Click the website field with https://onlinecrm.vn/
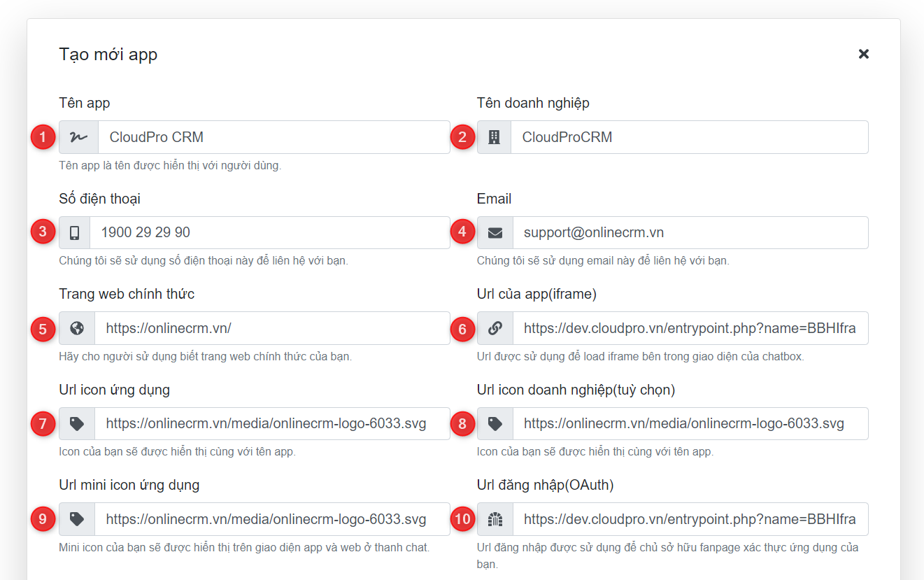The image size is (924, 580). coord(273,328)
